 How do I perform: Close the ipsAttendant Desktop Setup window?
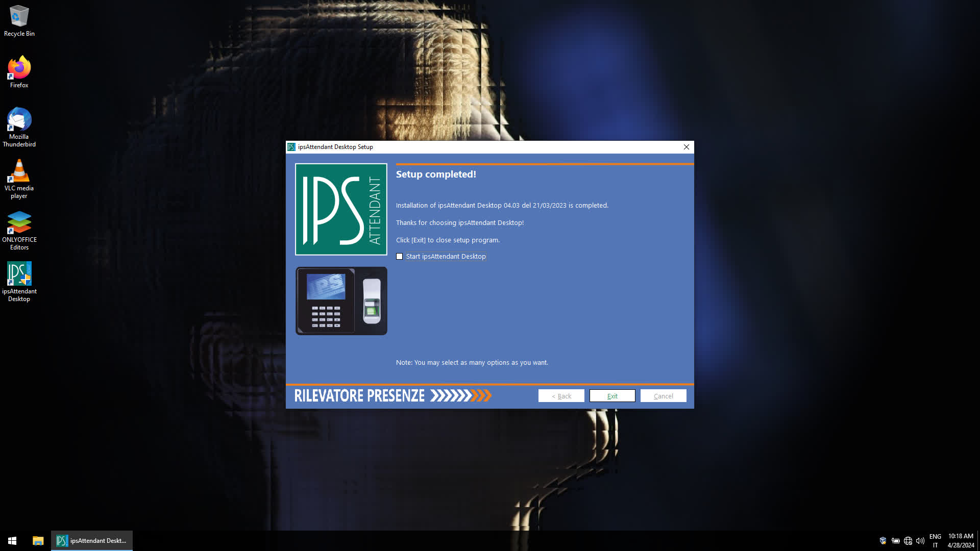(x=687, y=147)
